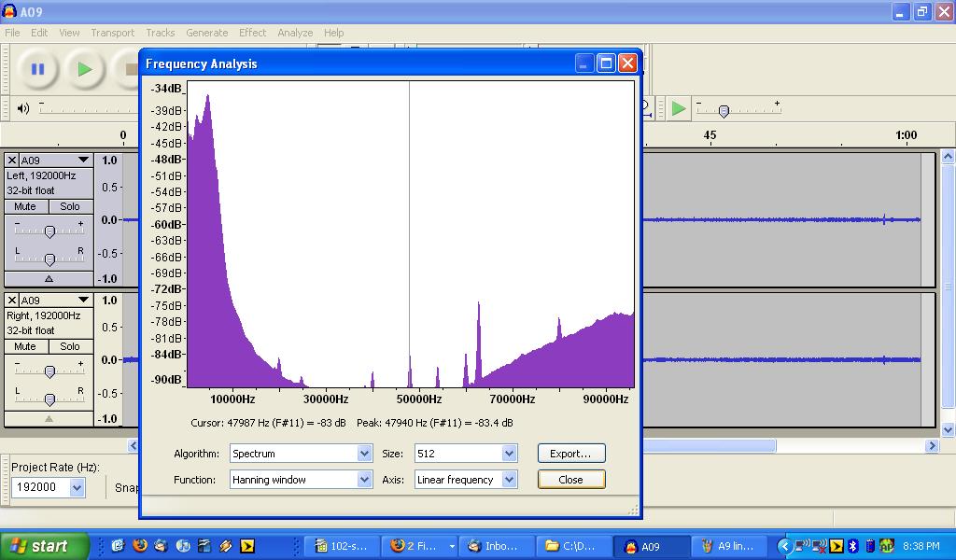Open the Analyze menu

295,33
